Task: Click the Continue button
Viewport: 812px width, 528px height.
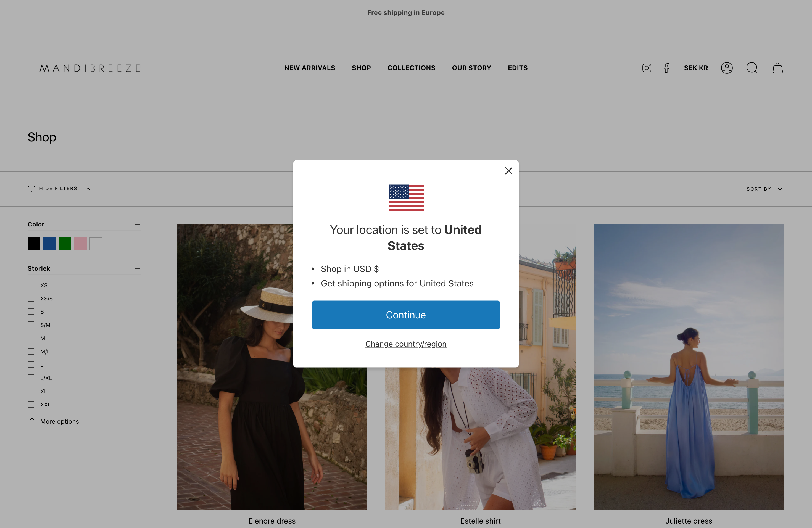Action: (x=406, y=315)
